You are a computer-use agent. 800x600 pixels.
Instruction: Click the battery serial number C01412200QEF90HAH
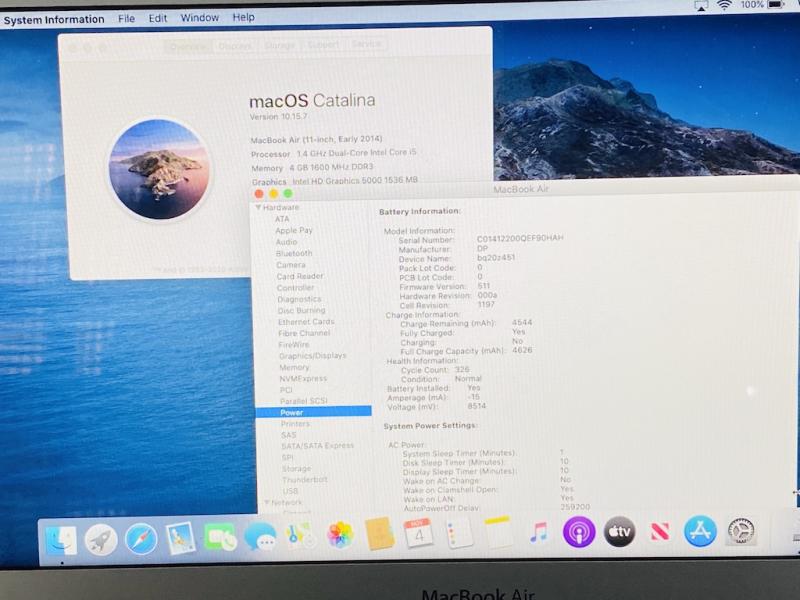pos(520,238)
